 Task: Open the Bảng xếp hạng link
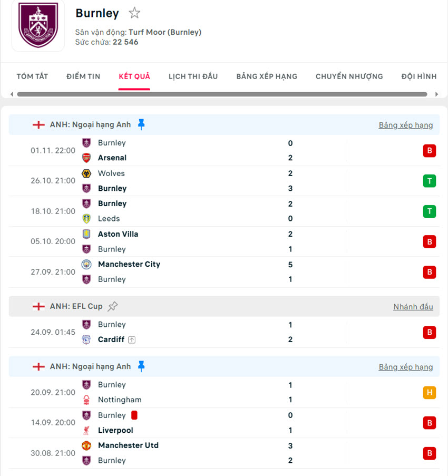coord(406,125)
